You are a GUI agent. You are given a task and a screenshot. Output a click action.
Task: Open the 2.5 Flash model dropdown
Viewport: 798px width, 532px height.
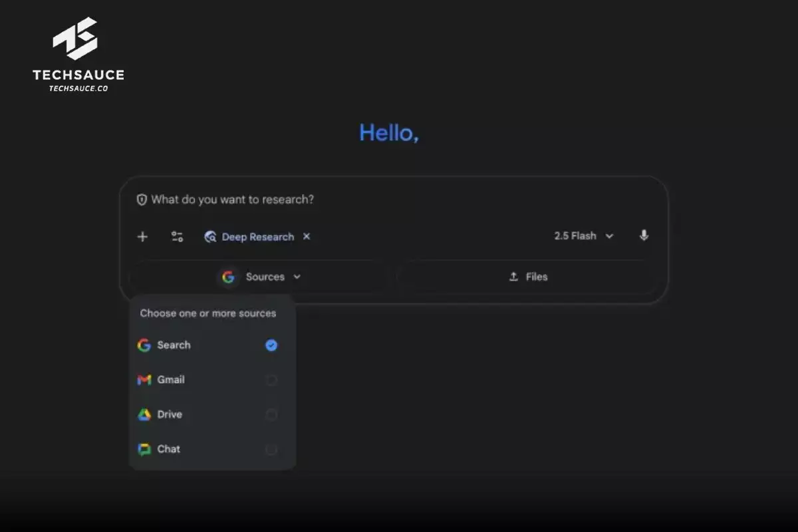pos(584,236)
